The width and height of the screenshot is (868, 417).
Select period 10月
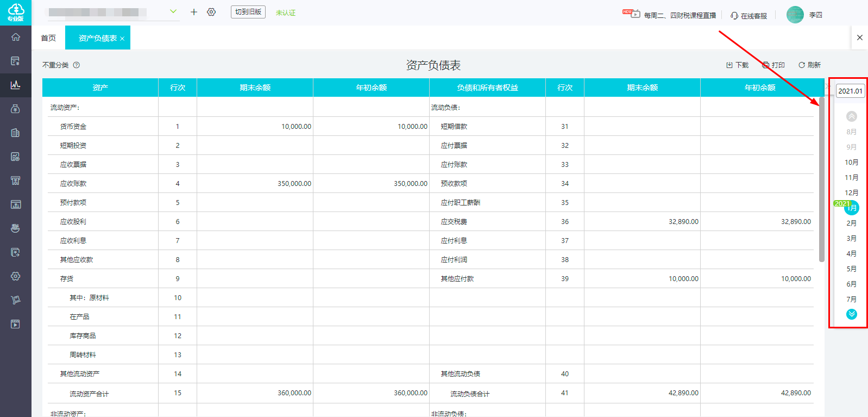(852, 163)
